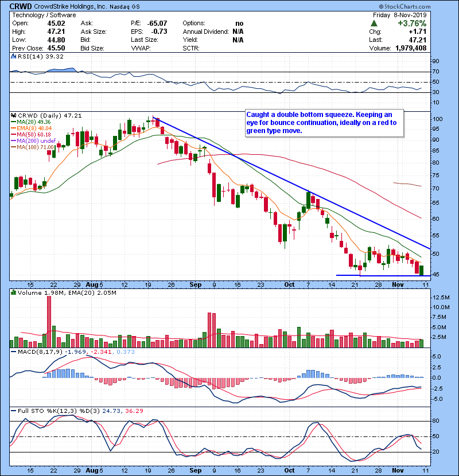Click the Full STO legend icon
Viewport: 459px width, 476px height.
(x=12, y=411)
